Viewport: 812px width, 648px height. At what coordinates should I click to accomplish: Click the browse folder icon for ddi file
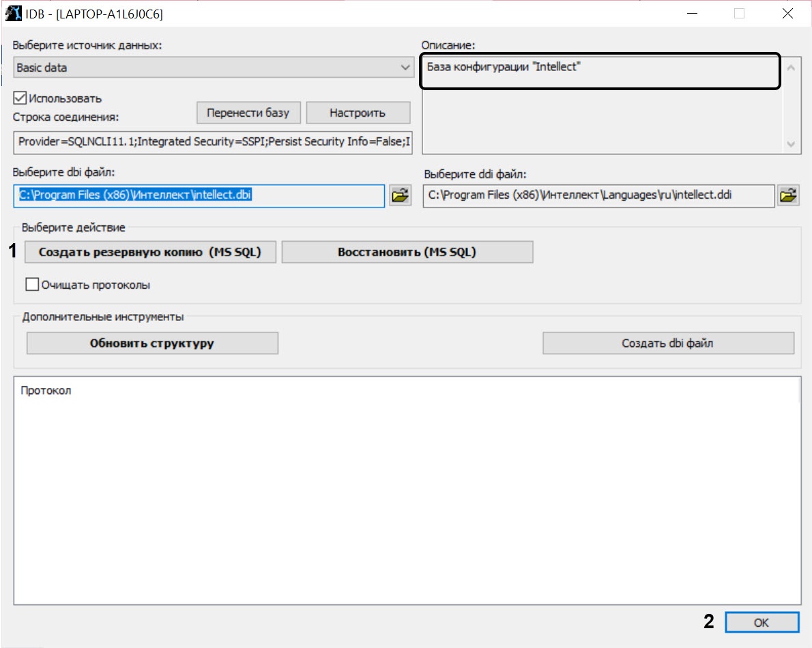[788, 196]
